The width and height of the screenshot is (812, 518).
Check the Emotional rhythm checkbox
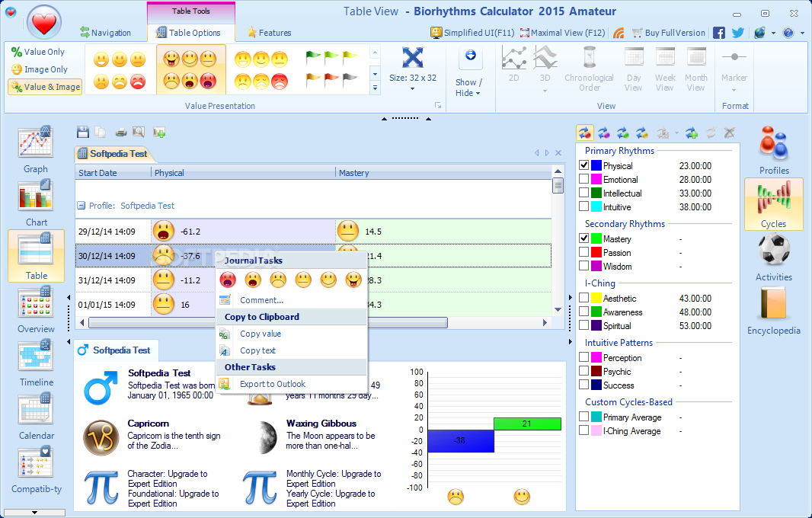(583, 179)
